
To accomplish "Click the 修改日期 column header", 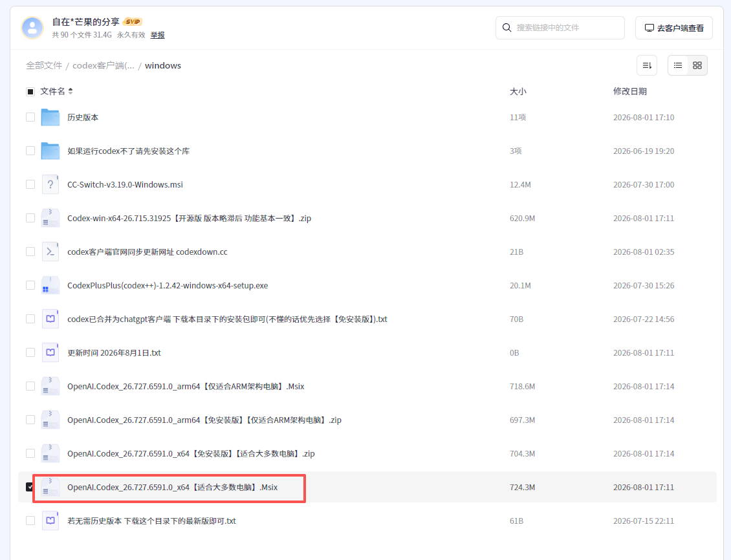I will tap(630, 91).
